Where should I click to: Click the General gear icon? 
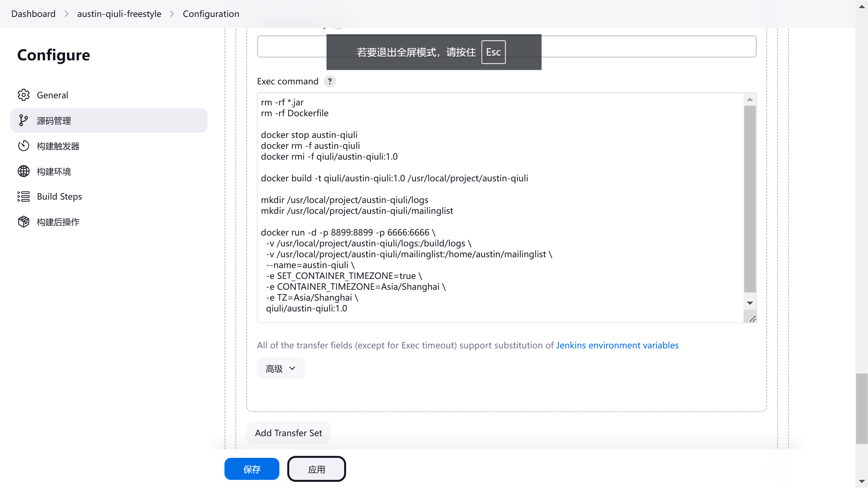24,95
